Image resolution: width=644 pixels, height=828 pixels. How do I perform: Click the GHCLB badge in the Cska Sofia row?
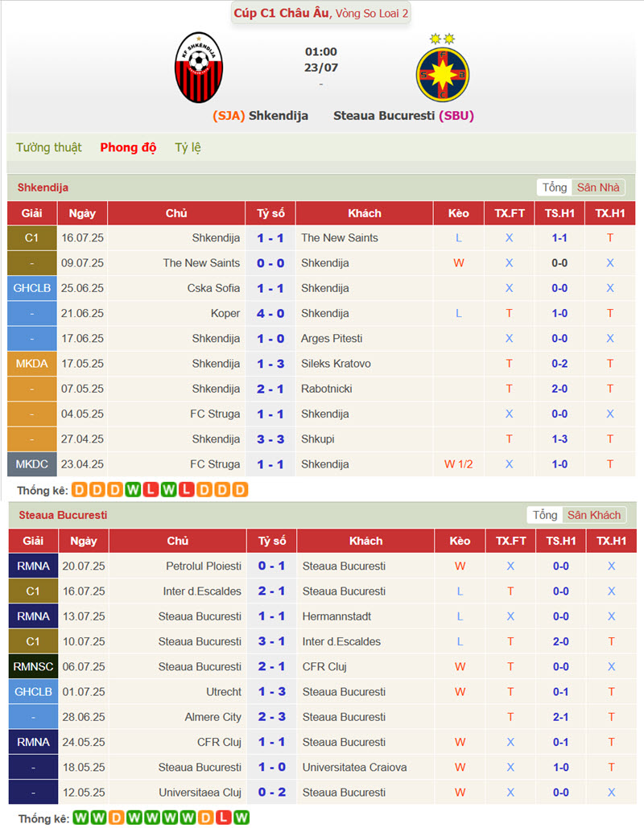pos(31,288)
